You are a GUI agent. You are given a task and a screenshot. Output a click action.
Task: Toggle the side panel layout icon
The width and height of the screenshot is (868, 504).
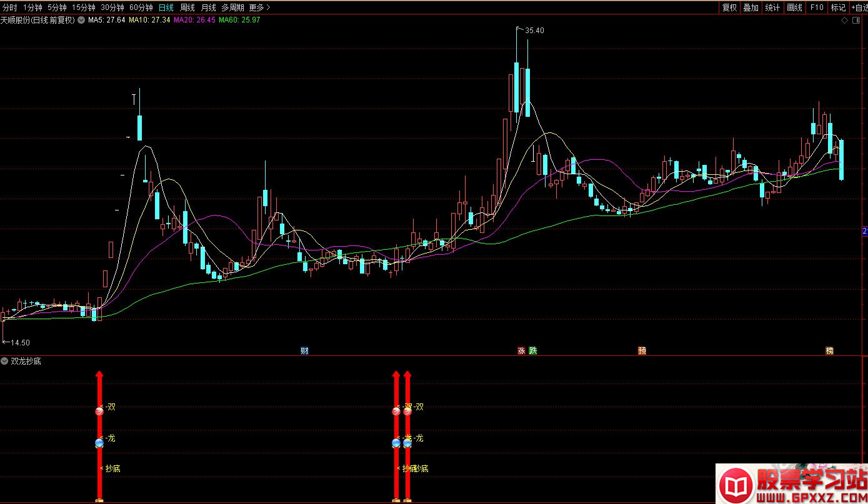tap(857, 20)
